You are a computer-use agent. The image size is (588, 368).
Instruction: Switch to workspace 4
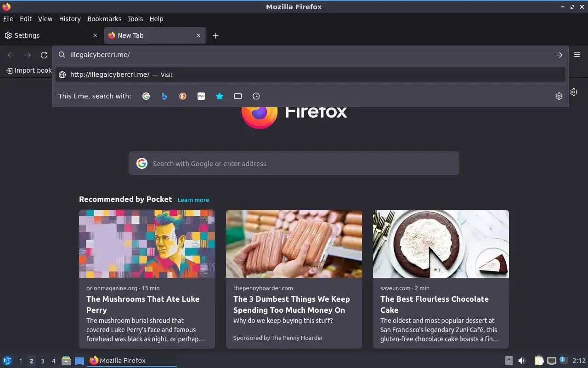click(53, 361)
